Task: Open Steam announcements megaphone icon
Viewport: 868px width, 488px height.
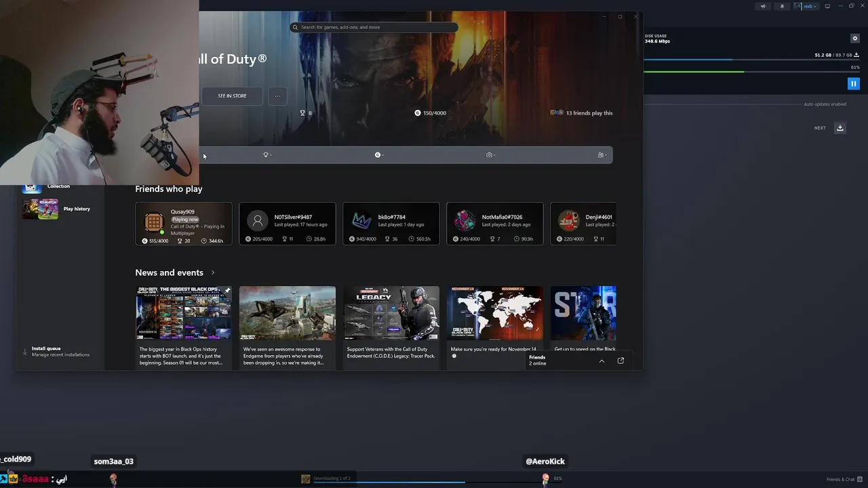Action: click(763, 6)
